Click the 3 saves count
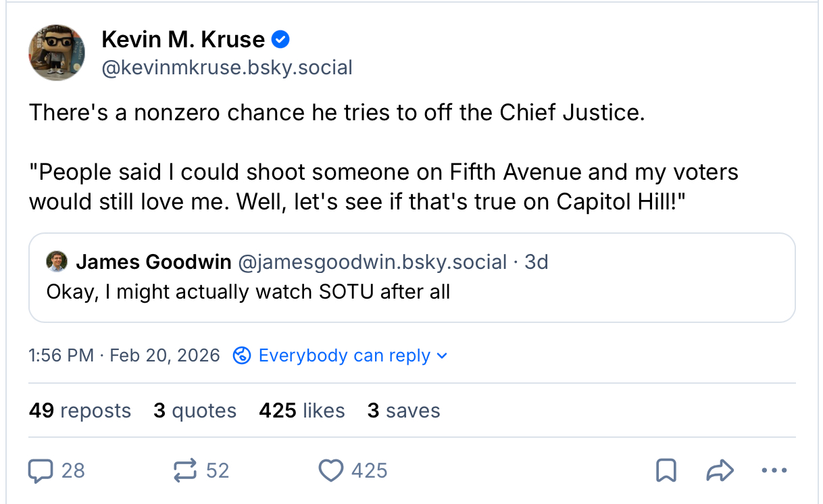 pyautogui.click(x=403, y=411)
